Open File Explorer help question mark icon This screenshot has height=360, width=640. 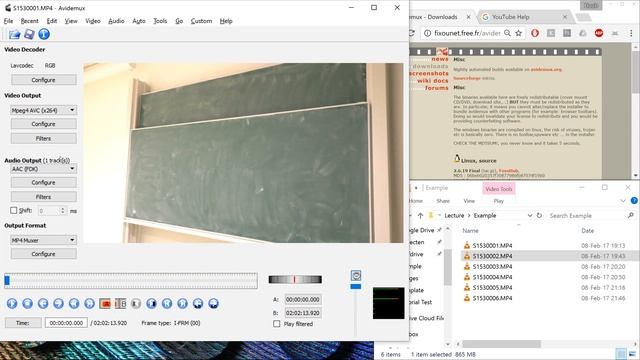click(634, 200)
